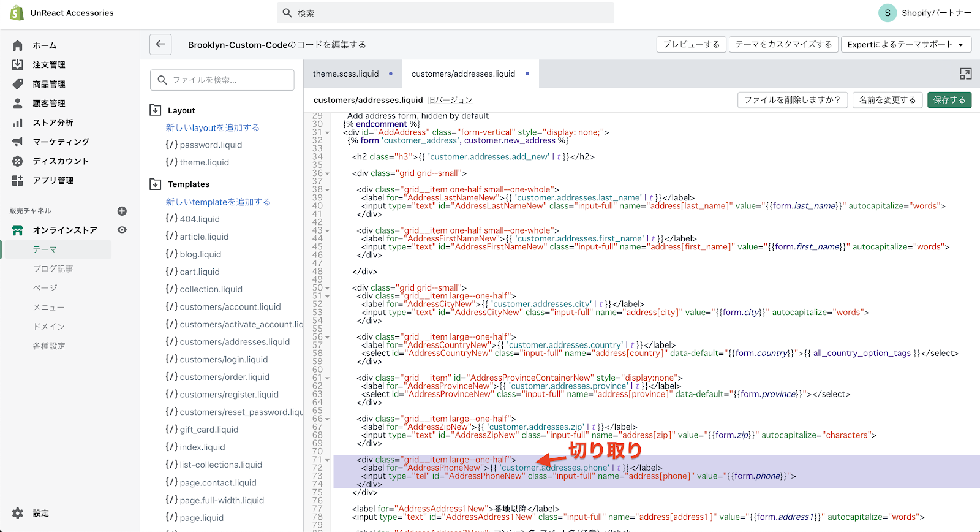Screen dimensions: 980x532
Task: Open ストア分析 analytics icon
Action: tap(18, 123)
